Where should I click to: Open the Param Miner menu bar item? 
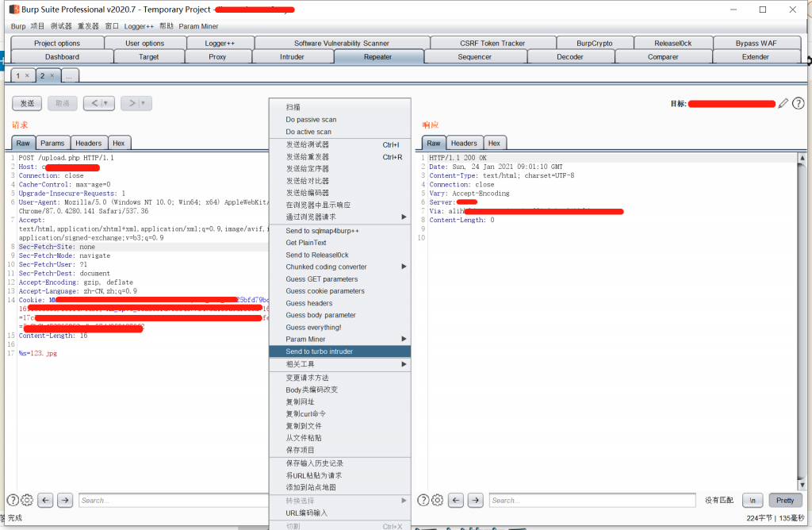pos(198,26)
